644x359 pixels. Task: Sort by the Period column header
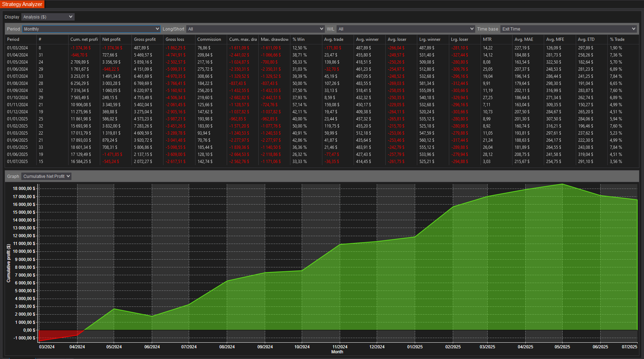pos(13,39)
